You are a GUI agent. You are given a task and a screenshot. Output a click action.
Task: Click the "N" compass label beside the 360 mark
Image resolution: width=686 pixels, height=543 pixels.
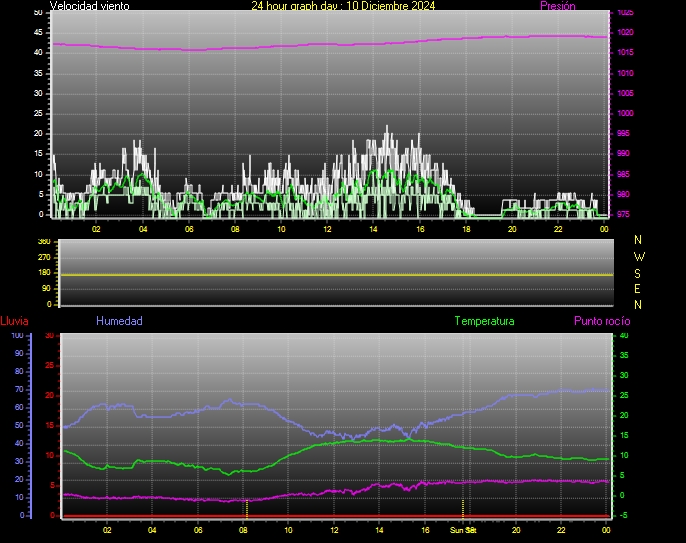pyautogui.click(x=638, y=240)
